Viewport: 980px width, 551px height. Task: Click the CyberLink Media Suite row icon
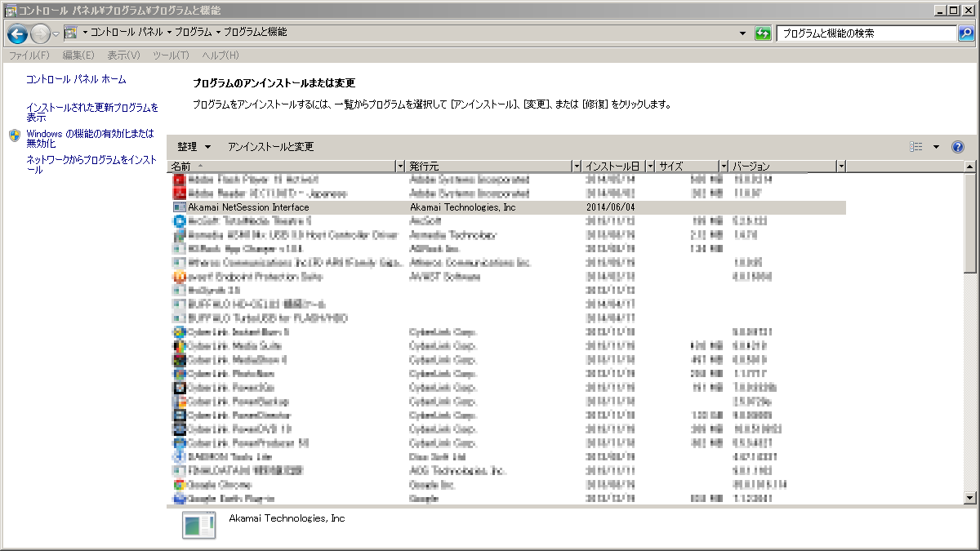[180, 346]
